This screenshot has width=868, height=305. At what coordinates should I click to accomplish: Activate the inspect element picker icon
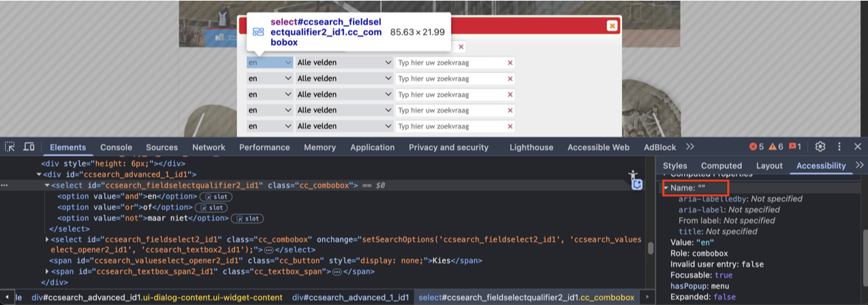click(x=10, y=147)
